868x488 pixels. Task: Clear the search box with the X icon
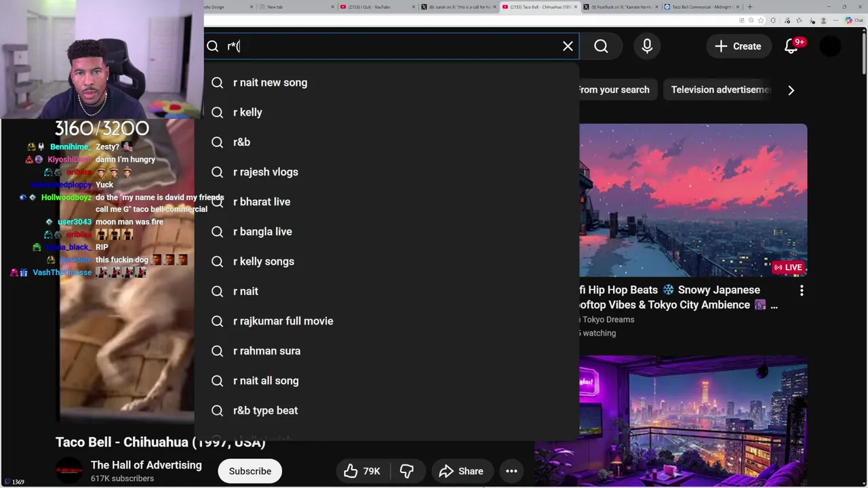[568, 46]
